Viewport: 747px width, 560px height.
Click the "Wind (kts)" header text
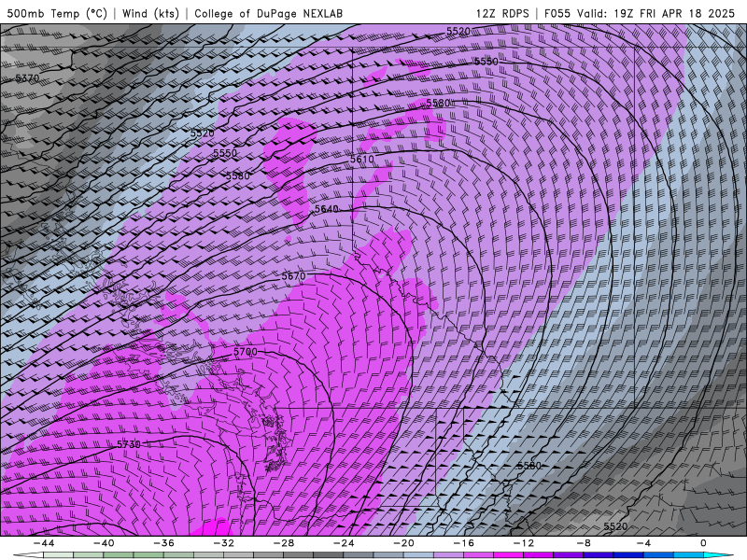coord(150,13)
